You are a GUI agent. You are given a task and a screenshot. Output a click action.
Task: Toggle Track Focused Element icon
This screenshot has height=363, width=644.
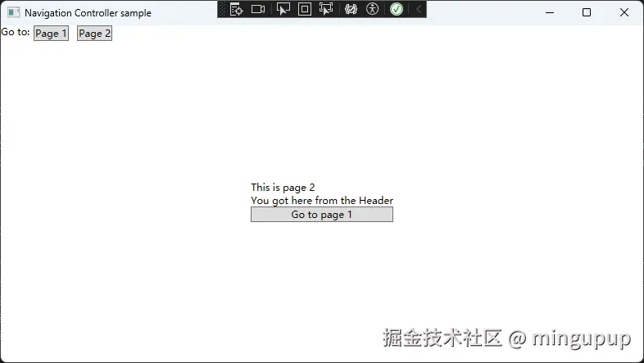pos(326,9)
